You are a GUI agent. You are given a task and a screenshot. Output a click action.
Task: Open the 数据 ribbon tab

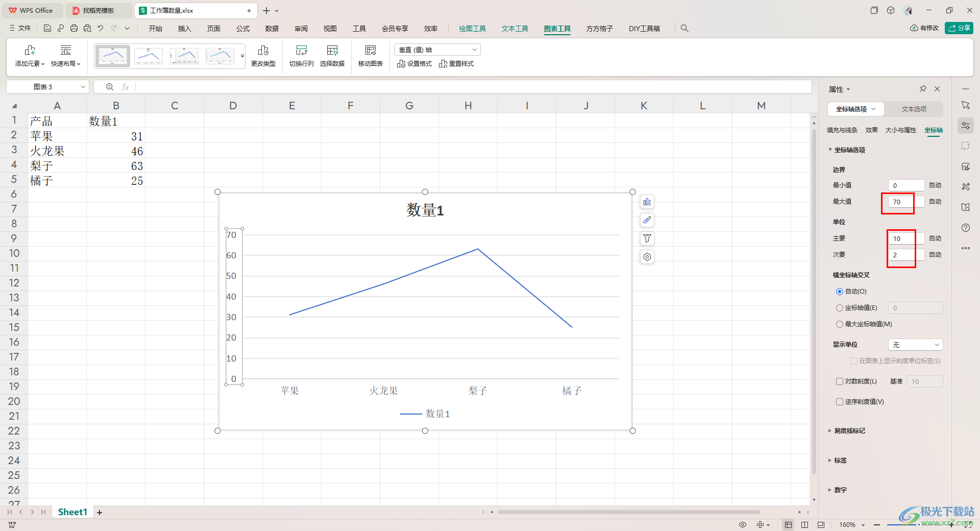[272, 29]
